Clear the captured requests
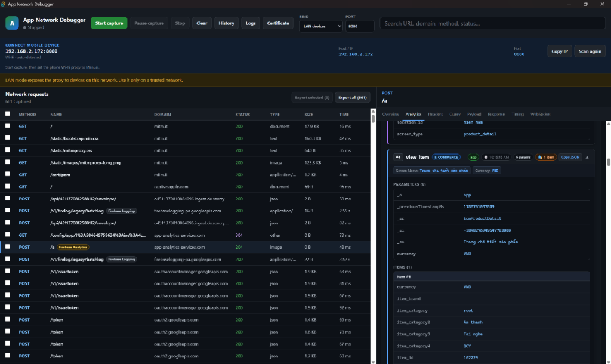Viewport: 611px width, 364px height. [x=202, y=23]
